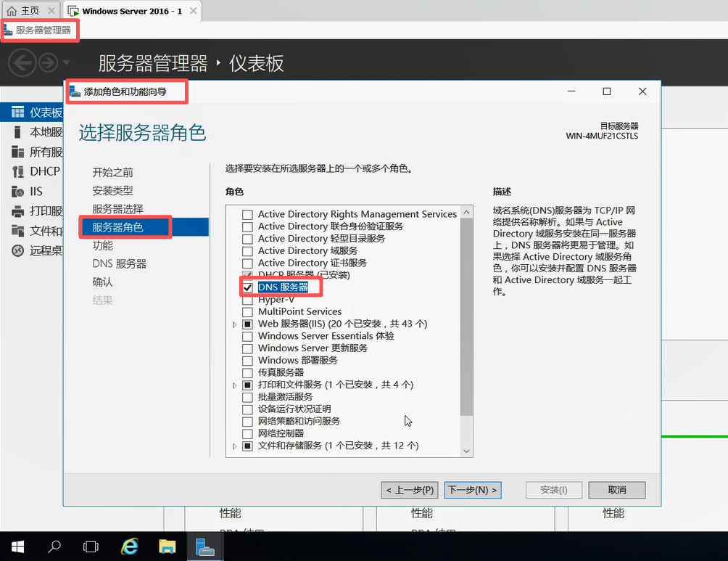728x561 pixels.
Task: Check Windows 部署服务 role
Action: coord(247,361)
